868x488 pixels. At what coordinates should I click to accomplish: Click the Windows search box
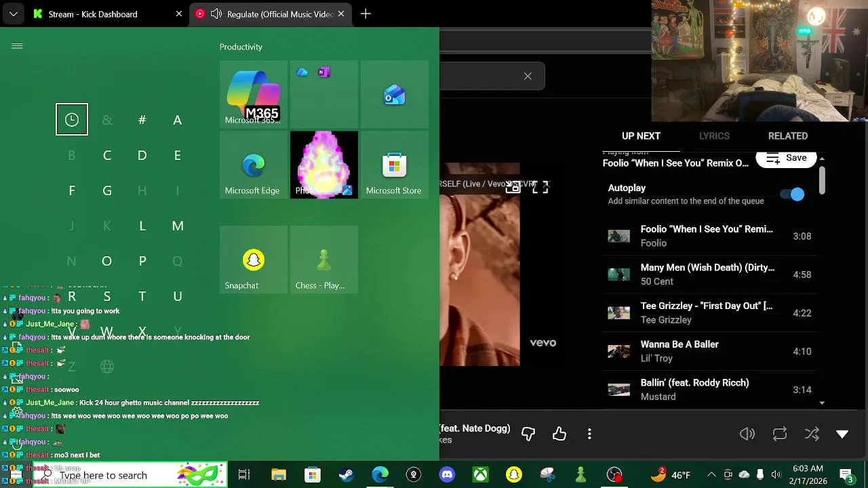point(129,475)
